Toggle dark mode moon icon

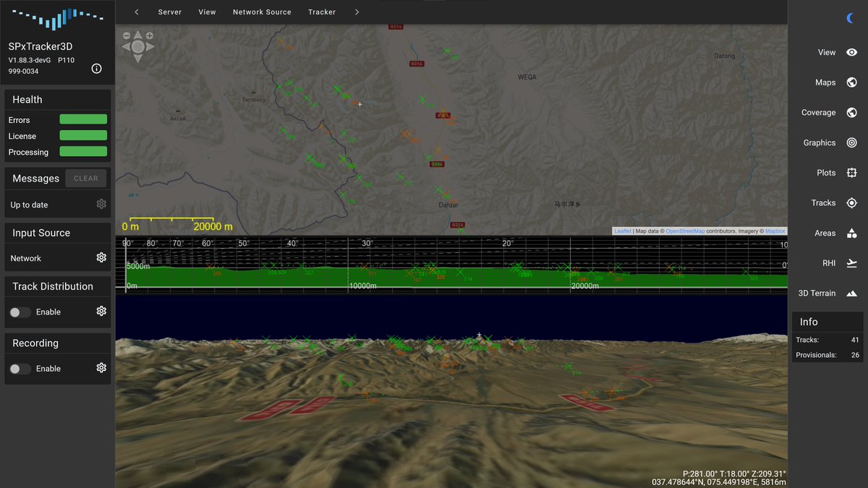point(851,19)
